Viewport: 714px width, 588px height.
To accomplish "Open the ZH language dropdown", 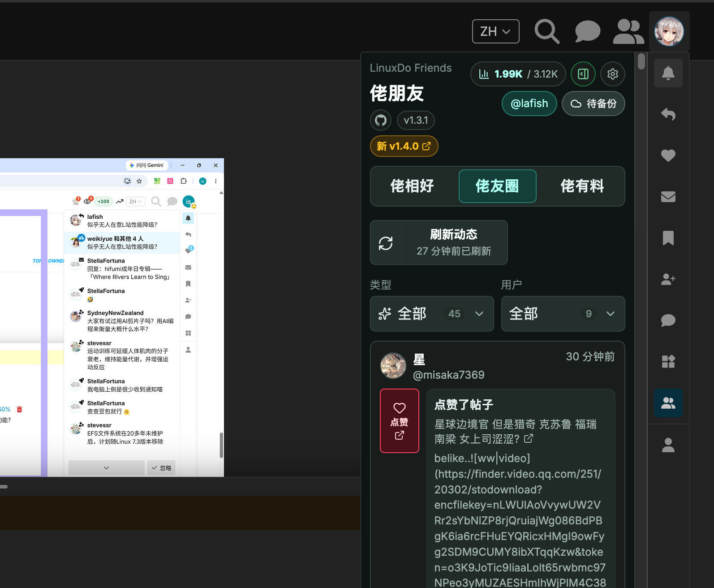I will [x=495, y=31].
